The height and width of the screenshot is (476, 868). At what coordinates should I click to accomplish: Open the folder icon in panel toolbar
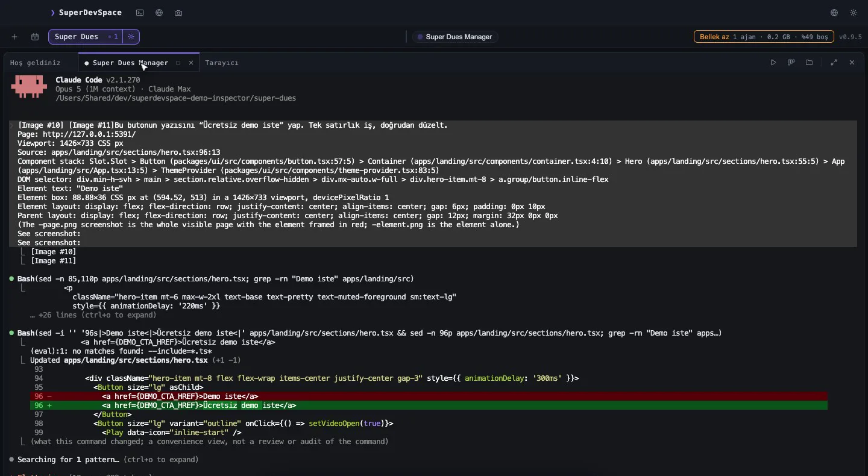[810, 63]
